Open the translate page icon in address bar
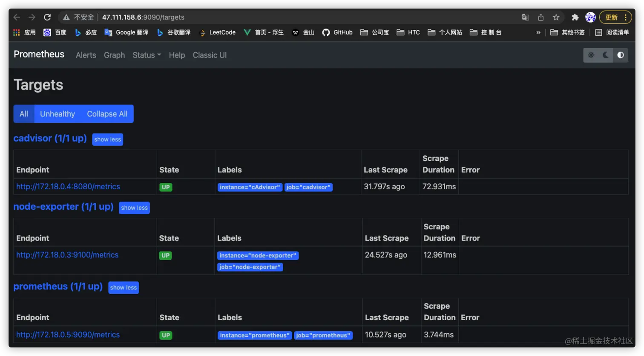 (526, 17)
